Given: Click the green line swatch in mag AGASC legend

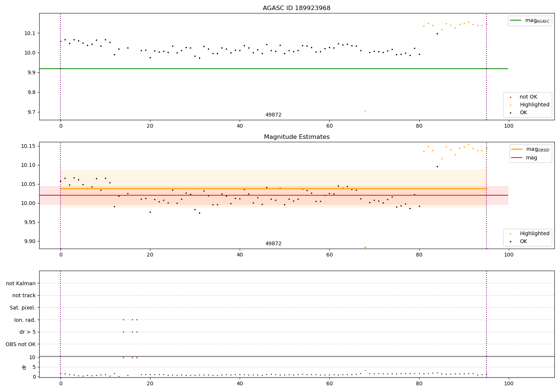Looking at the screenshot, I should click(516, 21).
